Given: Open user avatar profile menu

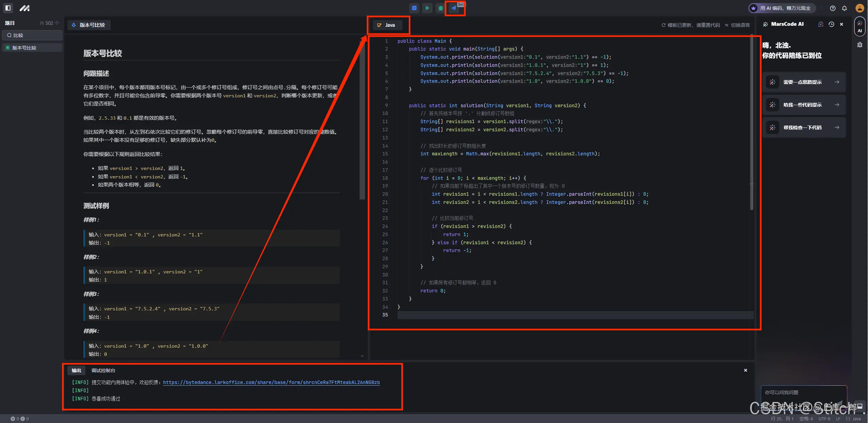Looking at the screenshot, I should (860, 8).
